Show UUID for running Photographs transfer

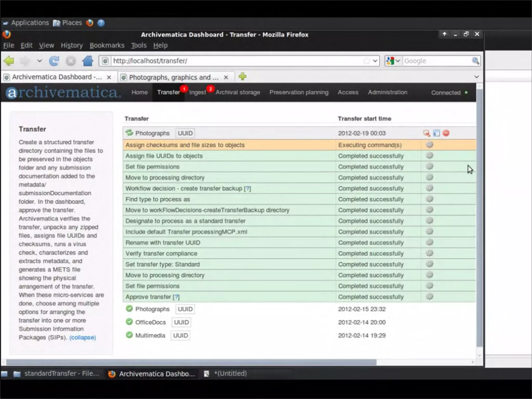185,133
